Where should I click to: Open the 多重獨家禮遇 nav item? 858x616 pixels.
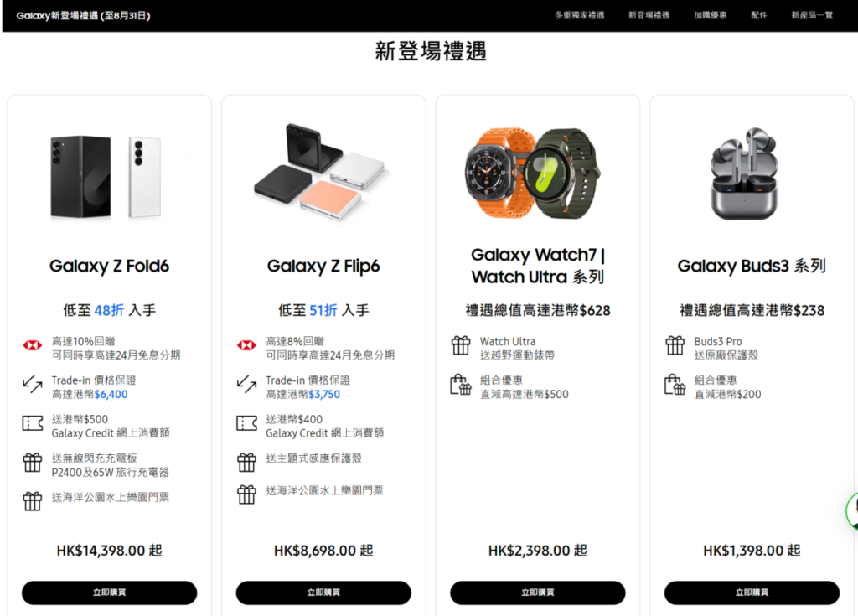pyautogui.click(x=580, y=15)
